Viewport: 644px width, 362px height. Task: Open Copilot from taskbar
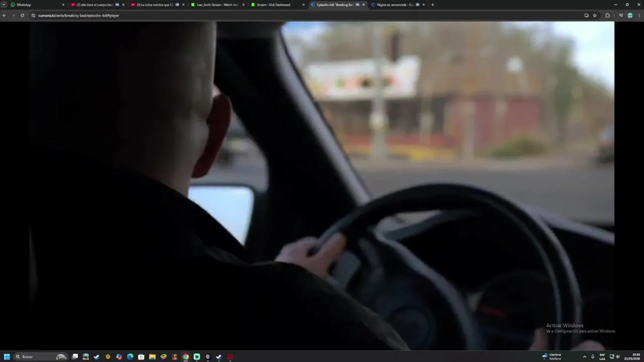click(119, 356)
